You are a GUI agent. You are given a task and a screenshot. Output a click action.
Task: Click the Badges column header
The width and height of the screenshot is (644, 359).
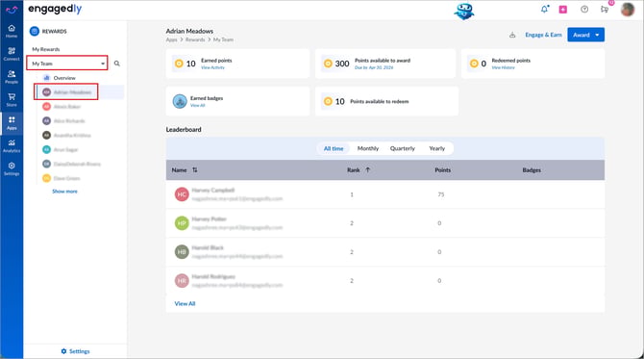pyautogui.click(x=532, y=169)
